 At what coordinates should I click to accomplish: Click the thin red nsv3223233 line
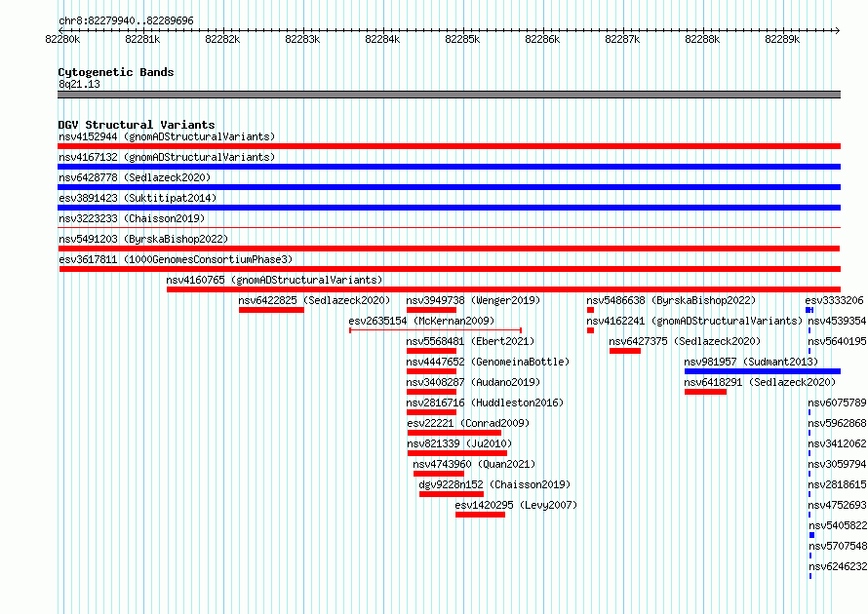449,228
